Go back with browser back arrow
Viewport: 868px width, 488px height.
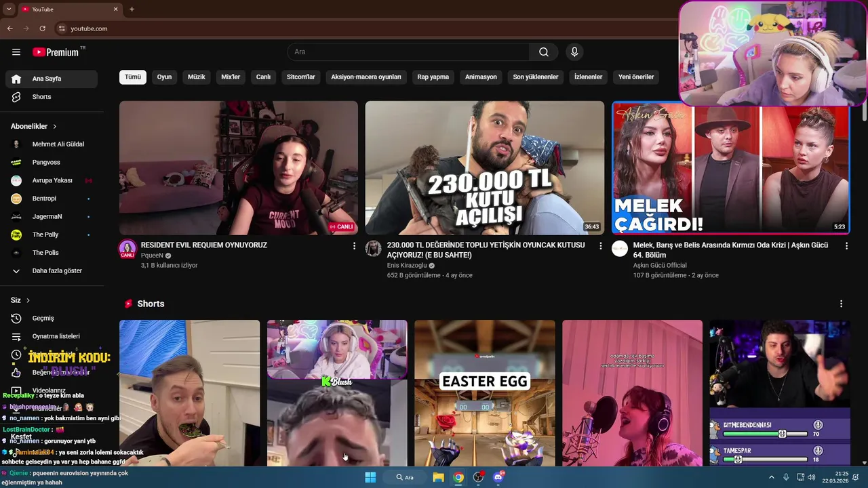tap(9, 28)
